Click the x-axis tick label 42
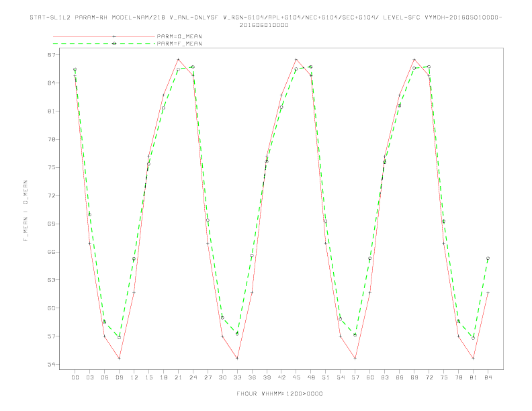Viewport: 532px width, 411px height. pos(281,377)
